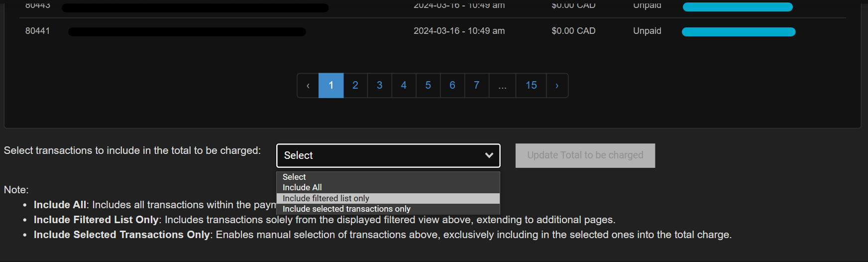Screen dimensions: 868x262
Task: Go to previous page arrow
Action: pos(308,86)
